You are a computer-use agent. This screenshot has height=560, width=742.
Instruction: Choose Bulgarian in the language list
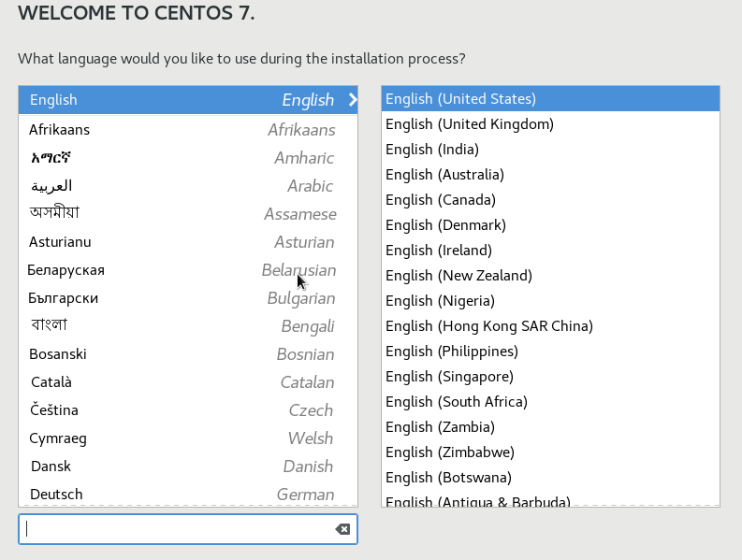tap(187, 298)
